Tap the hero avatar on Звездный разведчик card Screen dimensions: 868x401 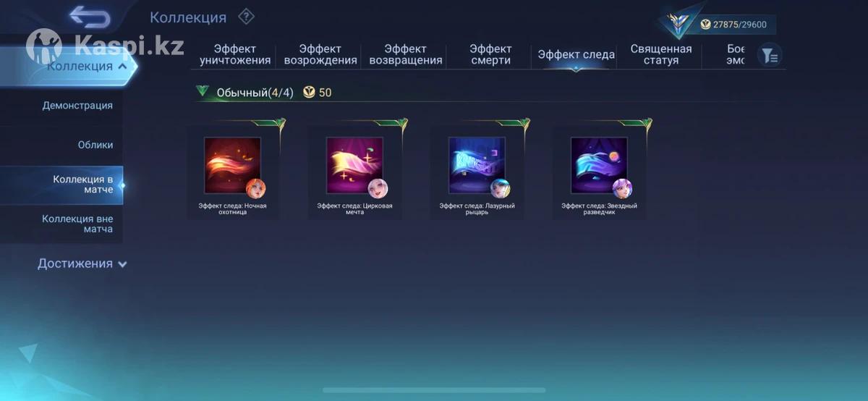(x=623, y=189)
